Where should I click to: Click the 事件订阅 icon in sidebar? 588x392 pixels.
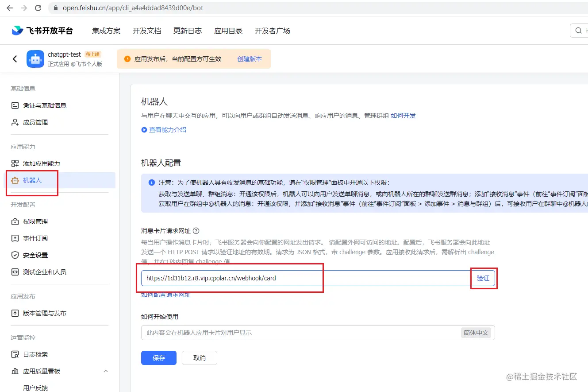15,238
